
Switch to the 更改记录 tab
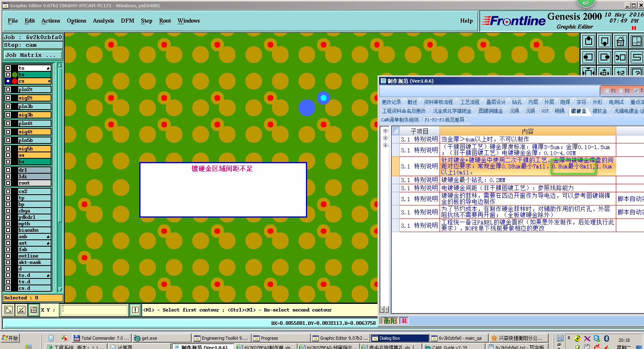pyautogui.click(x=391, y=102)
